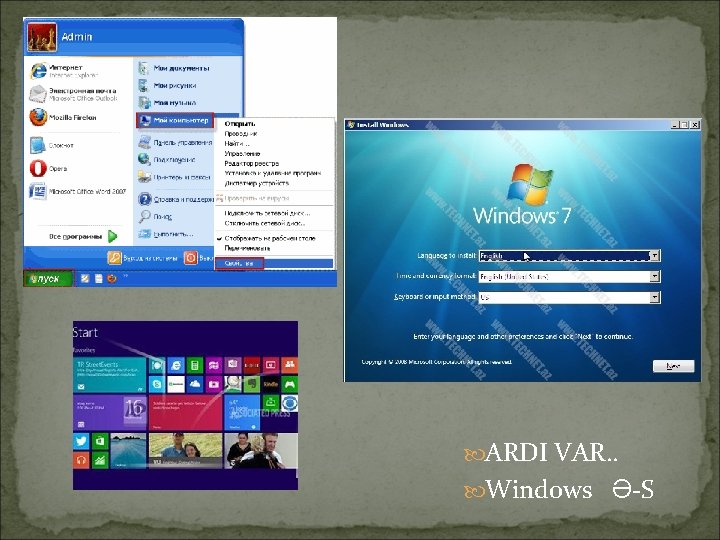Open Twitter tile on Start screen
Screen dimensions: 720x540
coord(81,441)
